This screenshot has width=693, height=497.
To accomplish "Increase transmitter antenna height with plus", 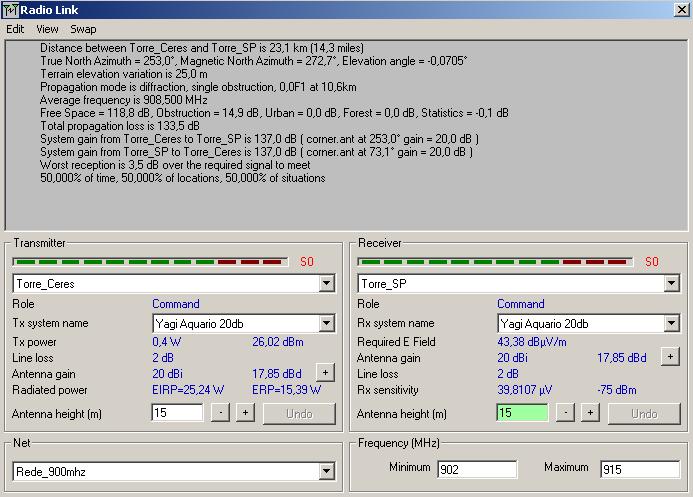I will [x=245, y=413].
